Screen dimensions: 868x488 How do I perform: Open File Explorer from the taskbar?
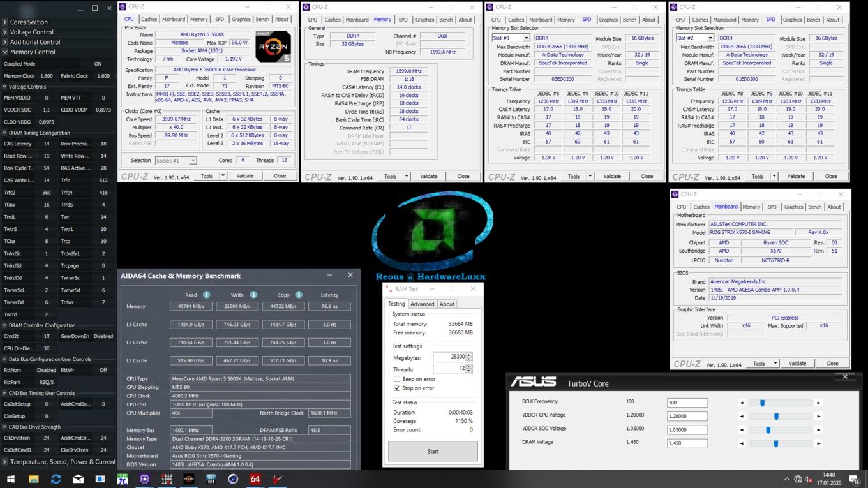(x=34, y=478)
